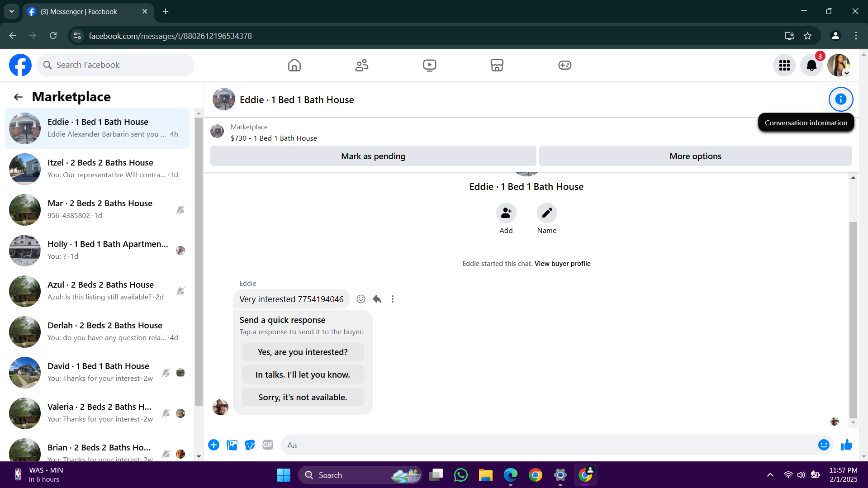Click Eddie's header profile thumbnail

pyautogui.click(x=224, y=99)
